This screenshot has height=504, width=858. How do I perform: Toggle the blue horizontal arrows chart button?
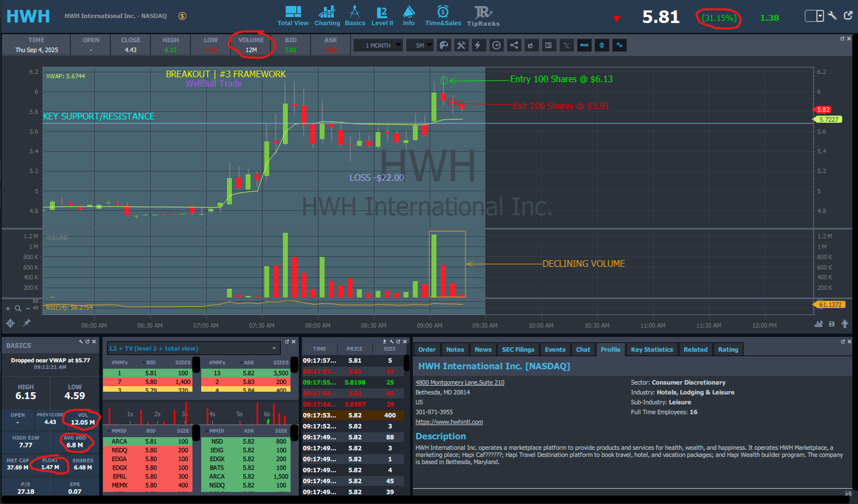coord(620,45)
